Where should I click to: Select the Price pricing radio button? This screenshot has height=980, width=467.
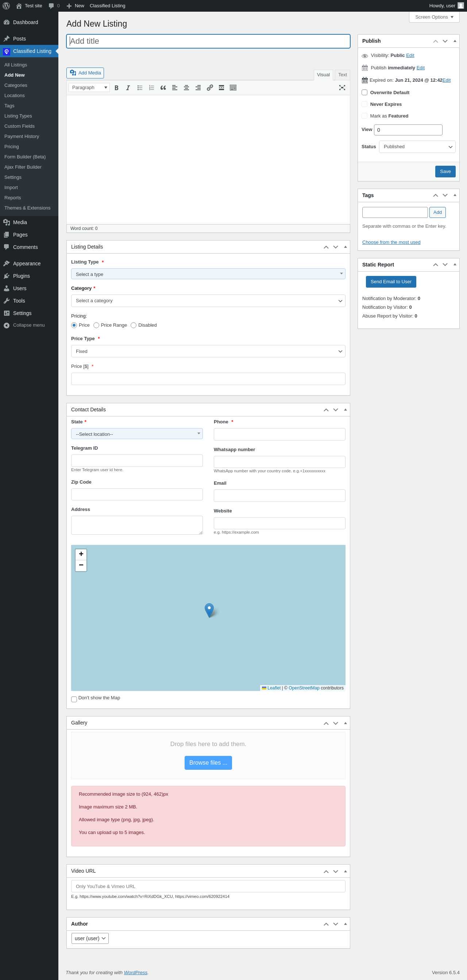74,325
